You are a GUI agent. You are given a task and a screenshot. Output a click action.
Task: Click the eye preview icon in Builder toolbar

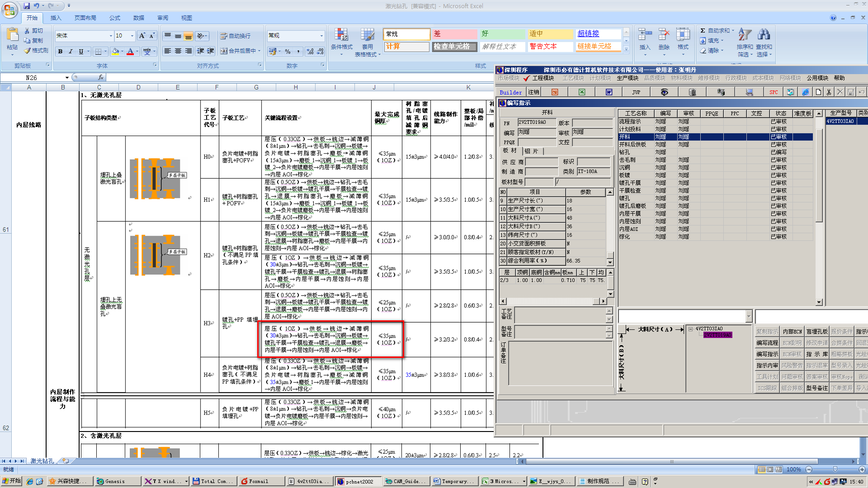coord(664,92)
